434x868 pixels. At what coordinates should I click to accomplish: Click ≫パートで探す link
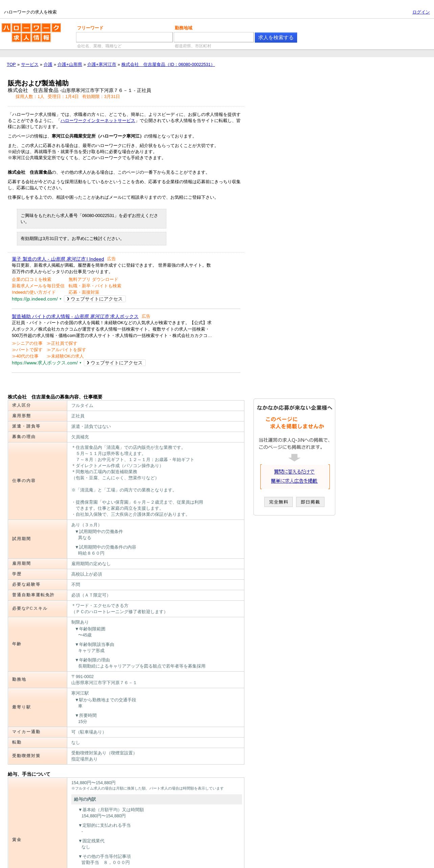click(x=27, y=350)
